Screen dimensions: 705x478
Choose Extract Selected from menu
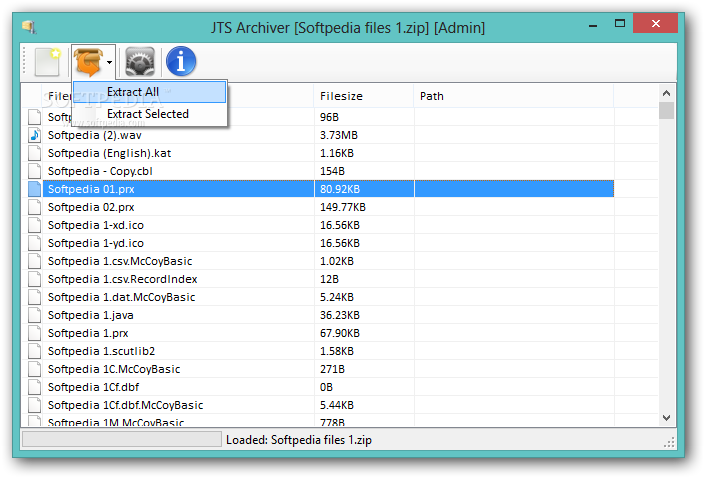pos(149,114)
